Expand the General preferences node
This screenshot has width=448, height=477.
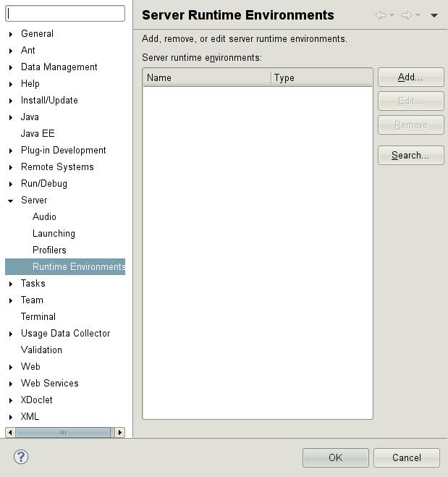tap(11, 34)
